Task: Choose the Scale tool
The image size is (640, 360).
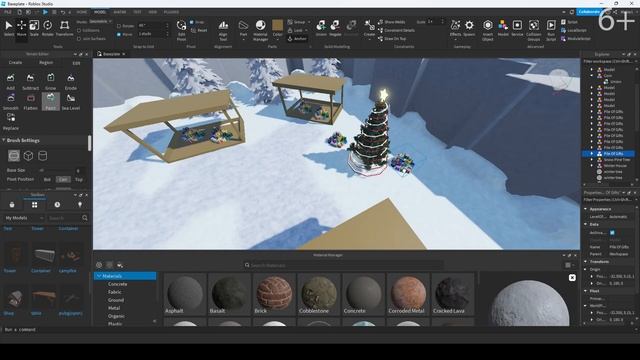Action: 34,28
